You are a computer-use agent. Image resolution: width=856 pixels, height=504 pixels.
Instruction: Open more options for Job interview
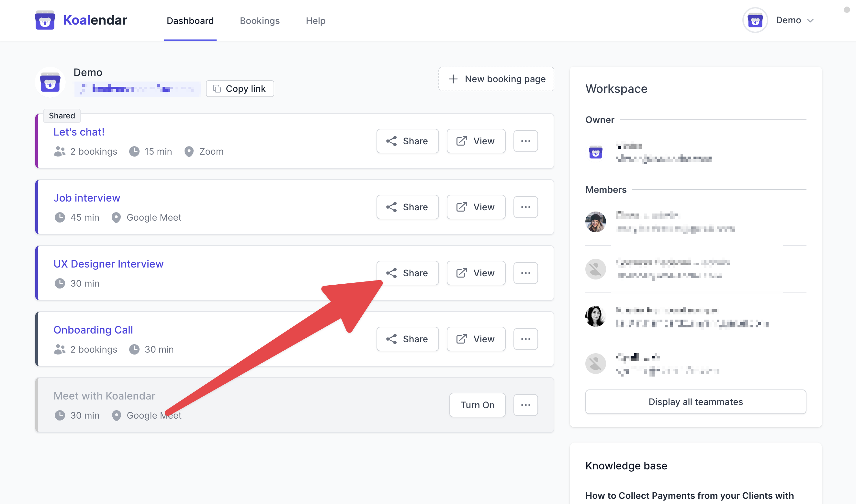(525, 207)
